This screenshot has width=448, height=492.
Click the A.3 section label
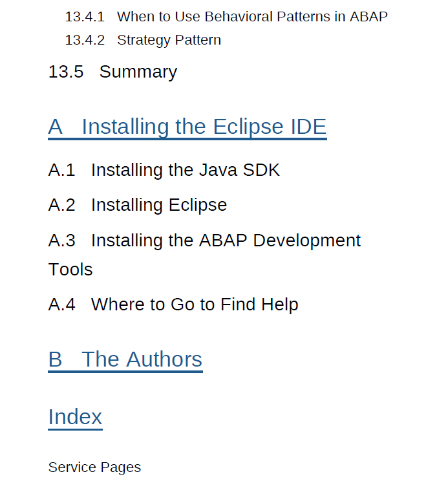click(61, 241)
